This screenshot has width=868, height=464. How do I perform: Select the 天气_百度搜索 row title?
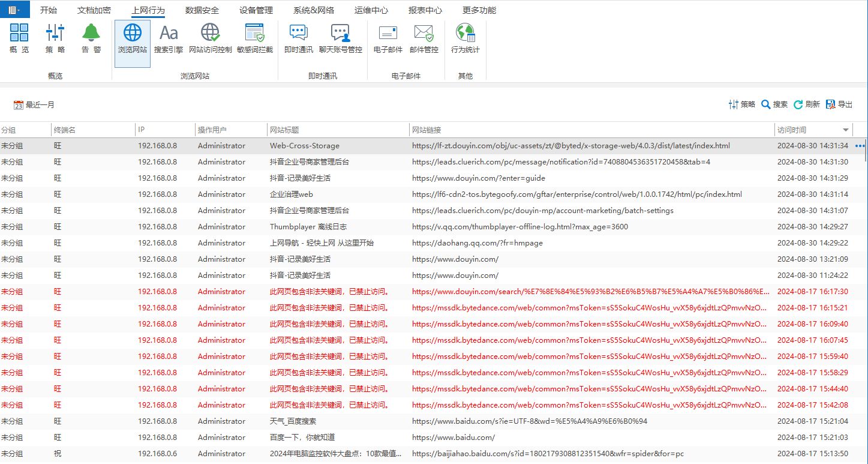293,421
